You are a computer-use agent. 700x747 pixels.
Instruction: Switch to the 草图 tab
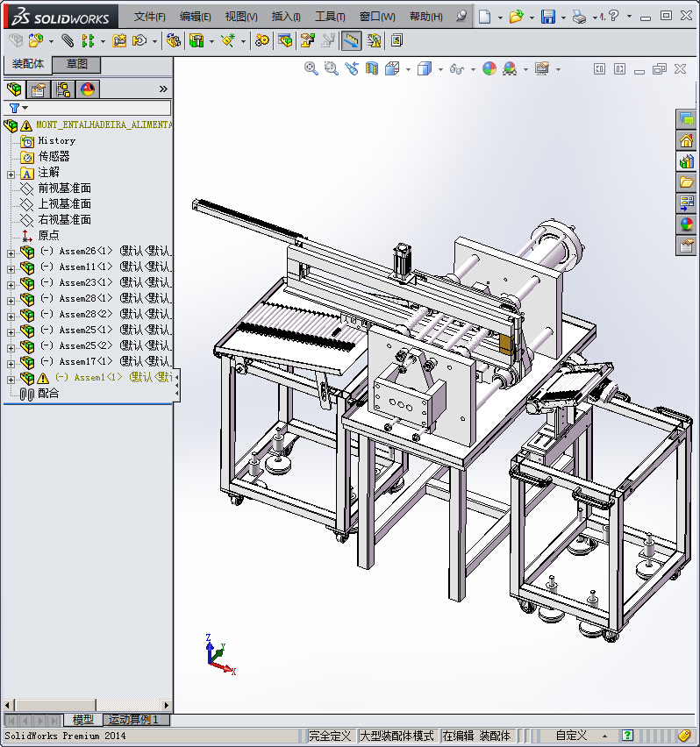(x=76, y=64)
